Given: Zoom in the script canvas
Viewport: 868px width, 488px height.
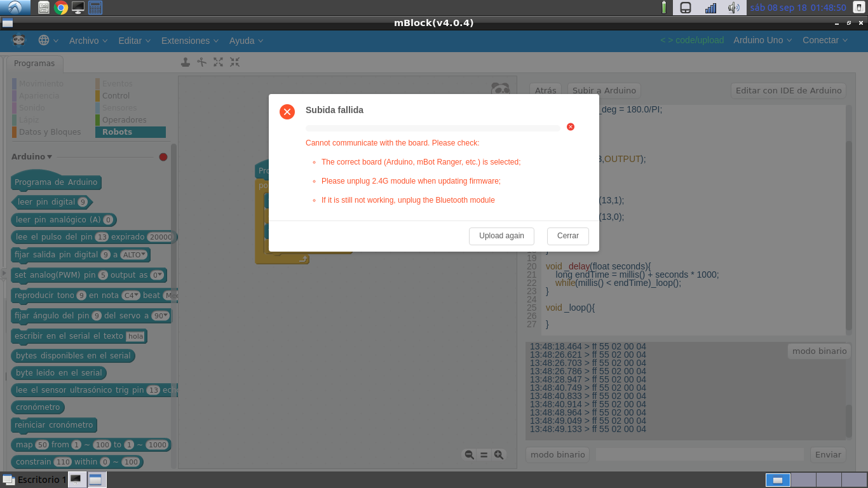Looking at the screenshot, I should (x=499, y=454).
